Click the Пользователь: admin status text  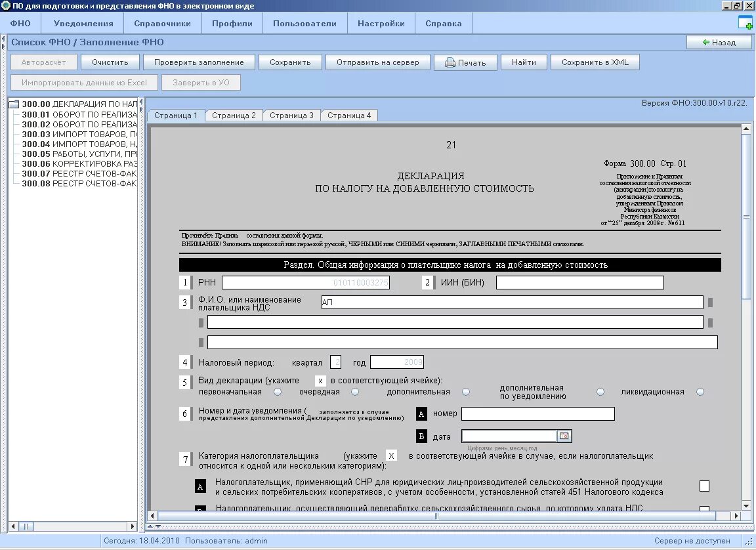coord(226,541)
